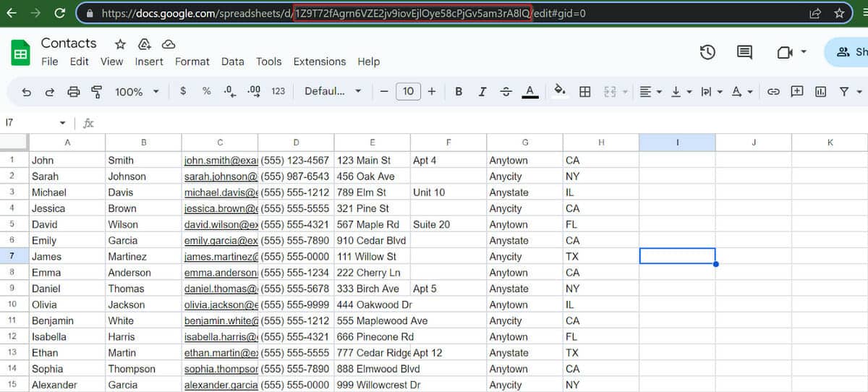Open john.smith email link
Image resolution: width=868 pixels, height=392 pixels.
220,161
